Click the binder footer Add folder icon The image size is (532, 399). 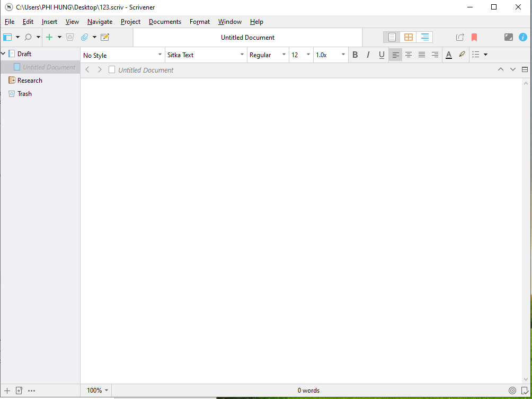tap(19, 391)
